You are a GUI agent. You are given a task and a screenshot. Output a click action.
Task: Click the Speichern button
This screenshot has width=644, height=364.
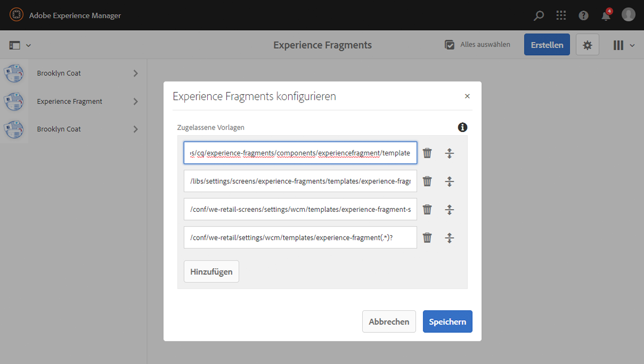[x=447, y=322]
